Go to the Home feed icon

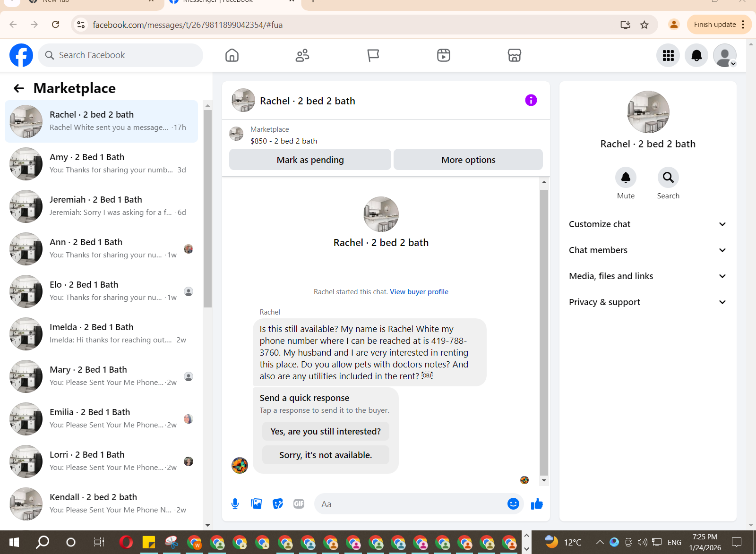tap(232, 55)
